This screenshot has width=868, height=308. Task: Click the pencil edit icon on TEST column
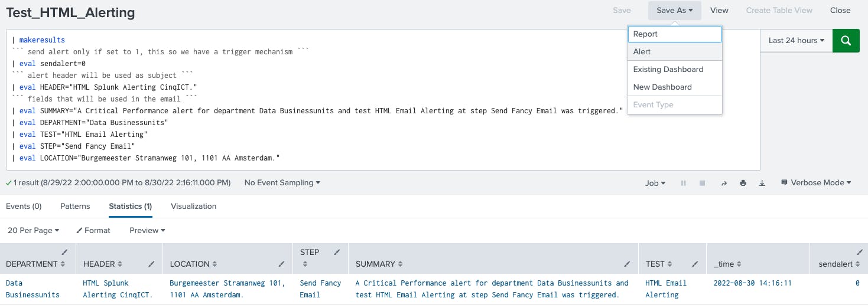pyautogui.click(x=695, y=264)
